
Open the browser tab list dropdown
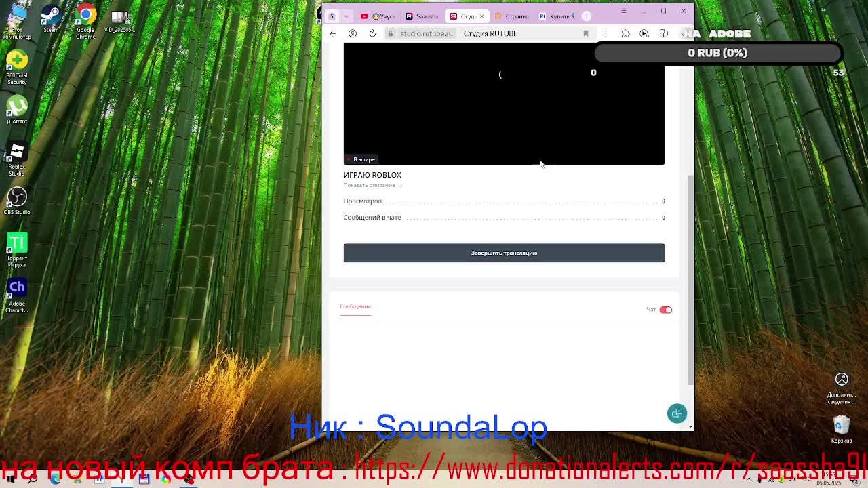(x=347, y=16)
